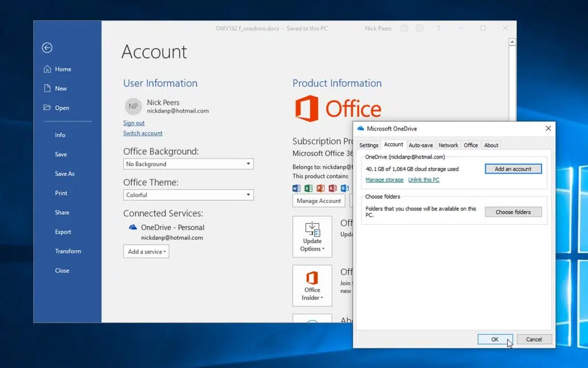Click the scroll up arrow in the Word Account page
The image size is (588, 368).
point(512,41)
